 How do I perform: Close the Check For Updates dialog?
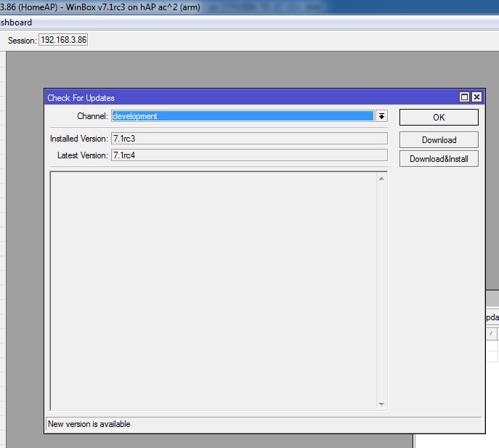[x=476, y=97]
